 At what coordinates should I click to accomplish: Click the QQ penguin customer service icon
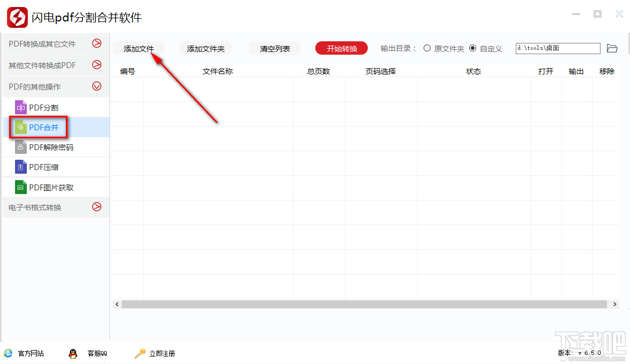tap(73, 353)
